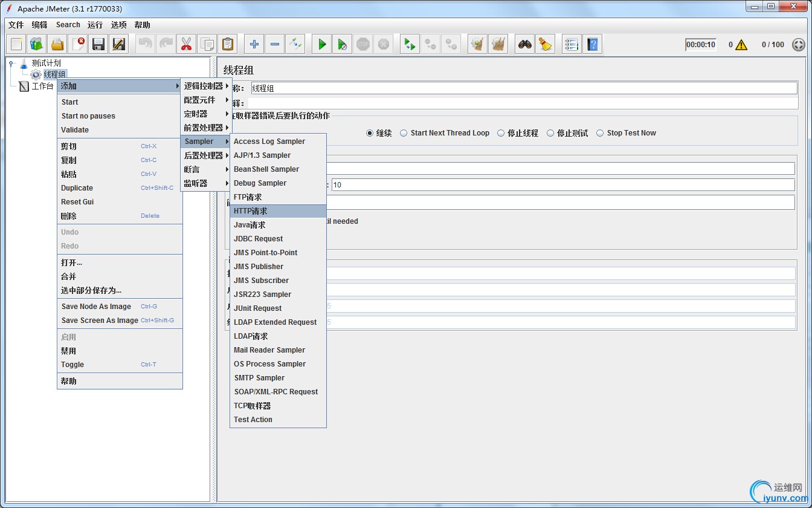Image resolution: width=812 pixels, height=508 pixels.
Task: Choose TCP取样器 from Sampler submenu
Action: (279, 406)
